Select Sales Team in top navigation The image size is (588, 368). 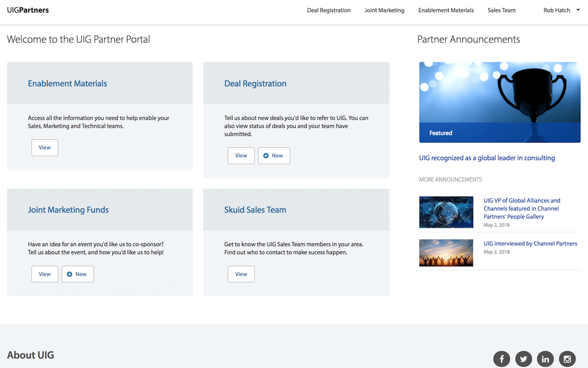pyautogui.click(x=501, y=10)
